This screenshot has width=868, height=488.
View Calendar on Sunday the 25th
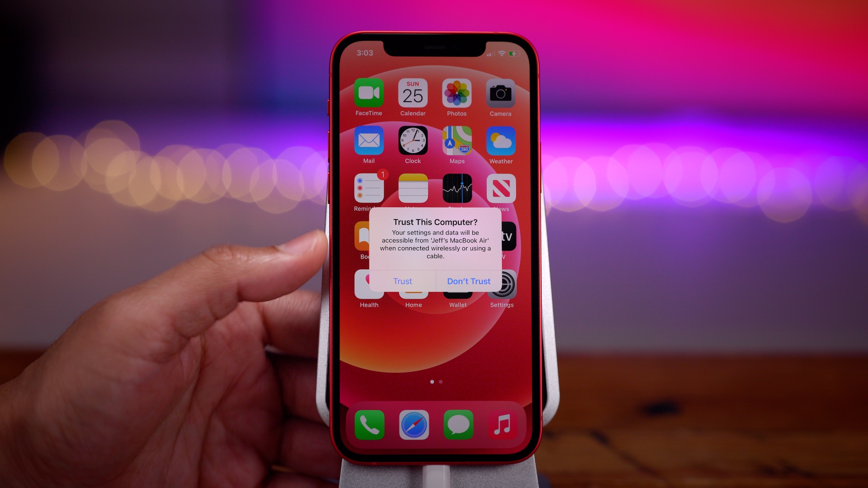[x=413, y=98]
